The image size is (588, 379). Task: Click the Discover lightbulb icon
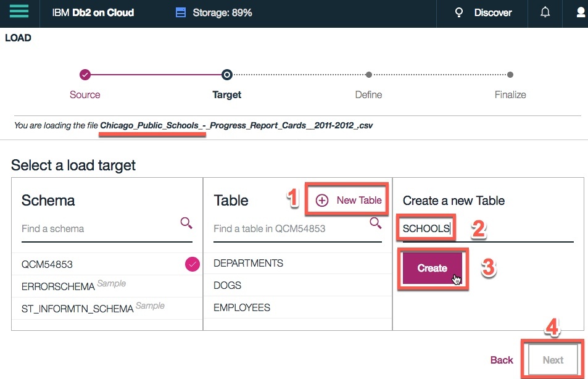click(458, 12)
